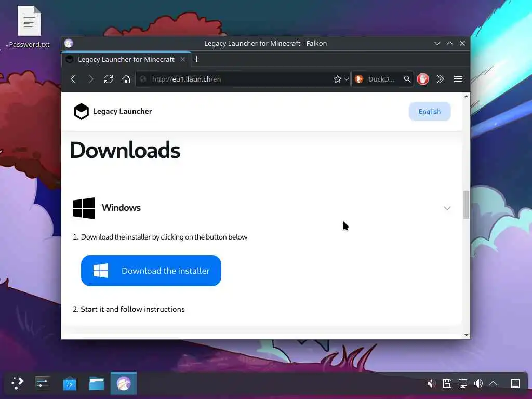Switch to Falkon in the taskbar
Screen dimensions: 532x399
(124, 383)
